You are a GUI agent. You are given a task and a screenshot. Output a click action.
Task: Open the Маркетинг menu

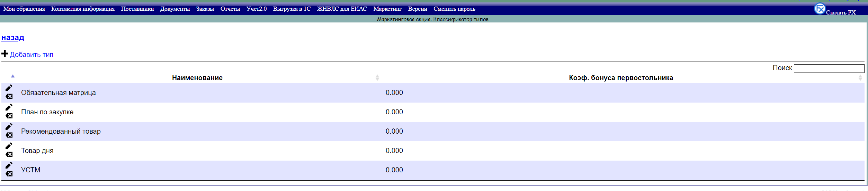[387, 9]
